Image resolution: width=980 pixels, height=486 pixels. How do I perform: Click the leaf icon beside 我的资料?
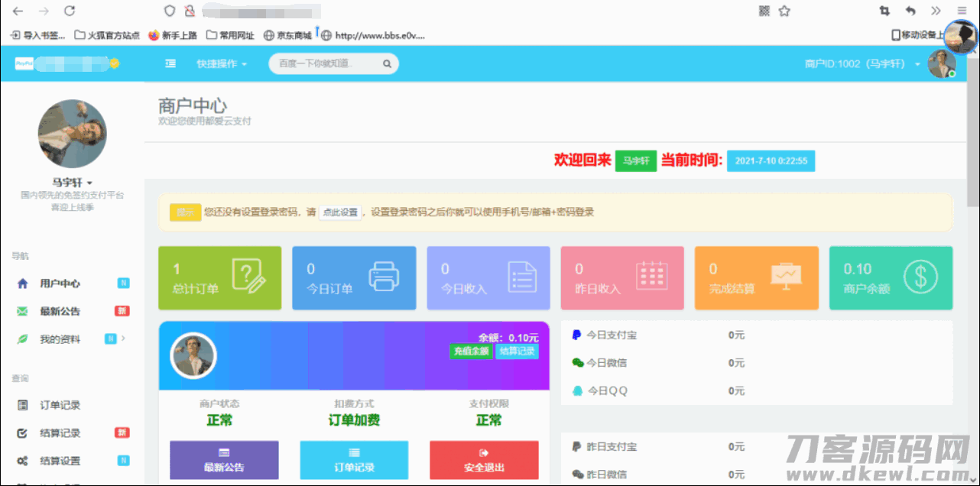click(x=23, y=339)
